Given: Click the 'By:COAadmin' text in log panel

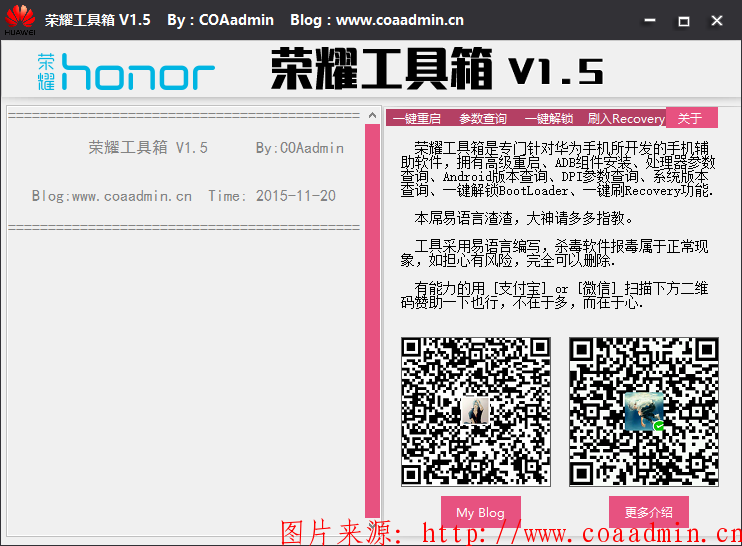Looking at the screenshot, I should [300, 148].
